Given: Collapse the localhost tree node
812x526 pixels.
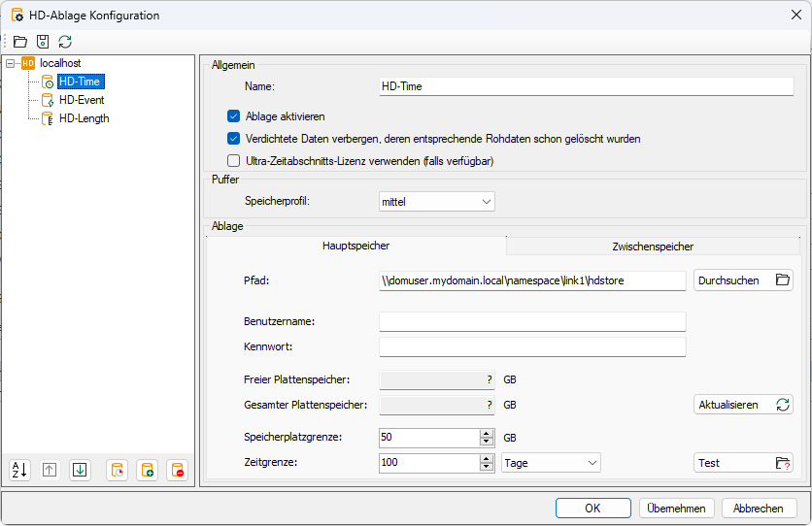Looking at the screenshot, I should coord(11,63).
